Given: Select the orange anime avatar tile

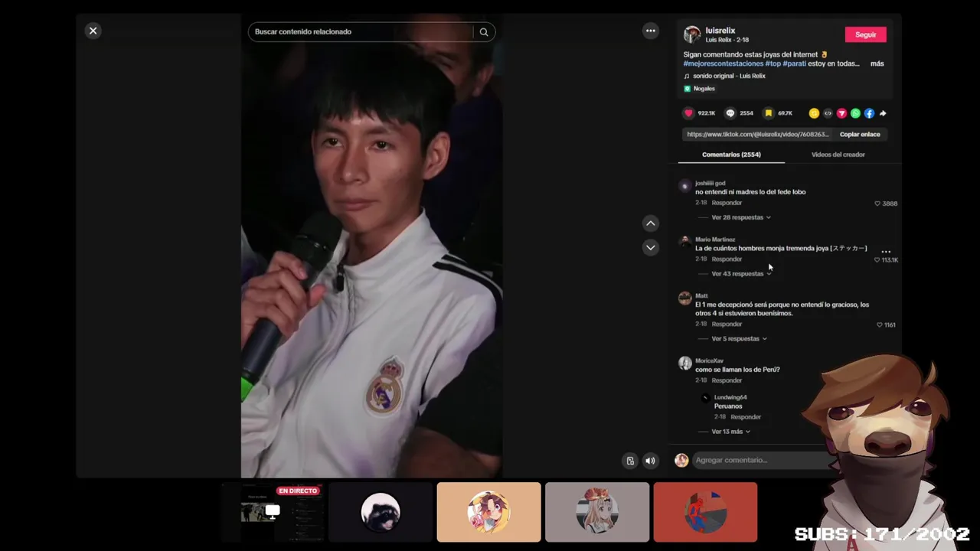Looking at the screenshot, I should pyautogui.click(x=488, y=512).
